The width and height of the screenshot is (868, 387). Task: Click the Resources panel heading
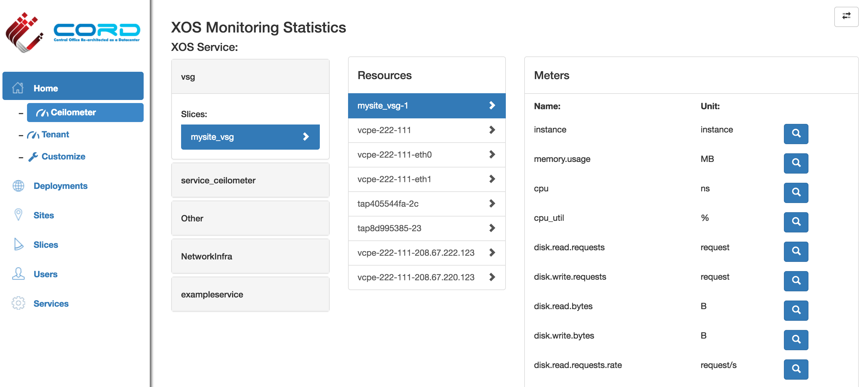[384, 75]
